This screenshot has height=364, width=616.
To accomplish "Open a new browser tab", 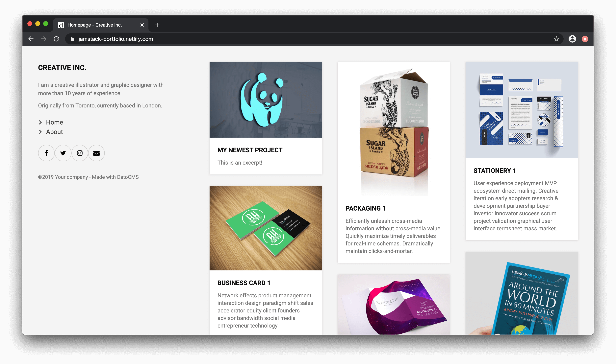I will [x=157, y=25].
